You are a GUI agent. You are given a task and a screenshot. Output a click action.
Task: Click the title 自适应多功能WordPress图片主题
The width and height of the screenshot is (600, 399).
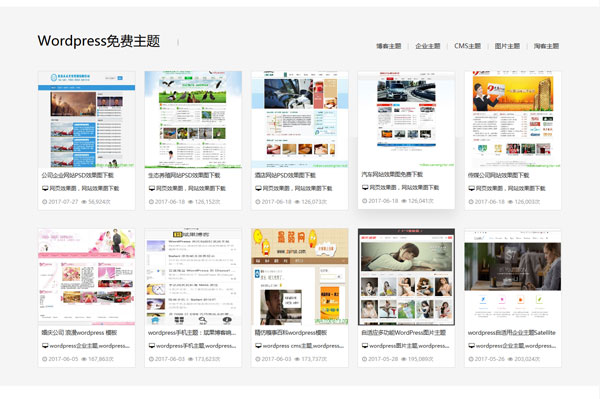click(404, 333)
